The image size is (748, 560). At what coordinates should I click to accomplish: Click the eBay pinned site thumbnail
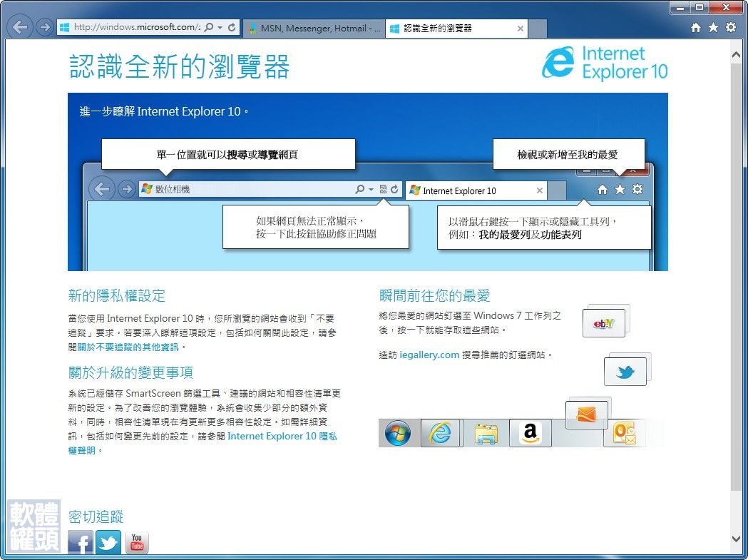(604, 323)
